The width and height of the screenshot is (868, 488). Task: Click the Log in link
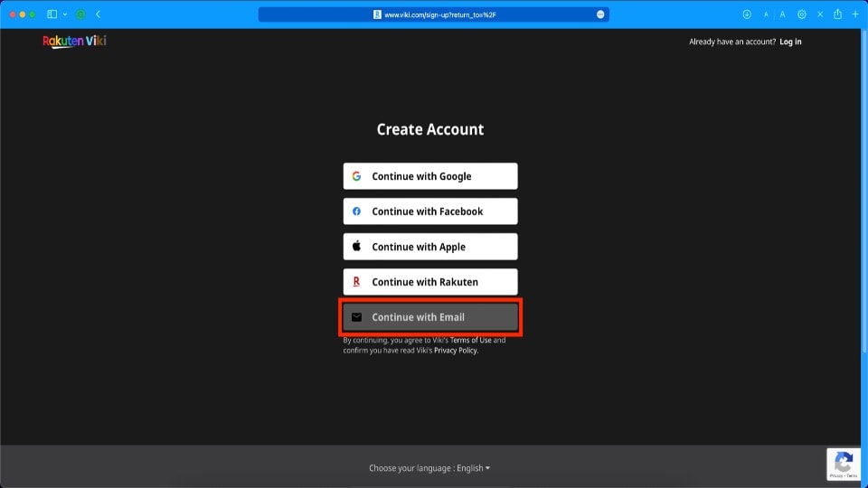pos(790,42)
